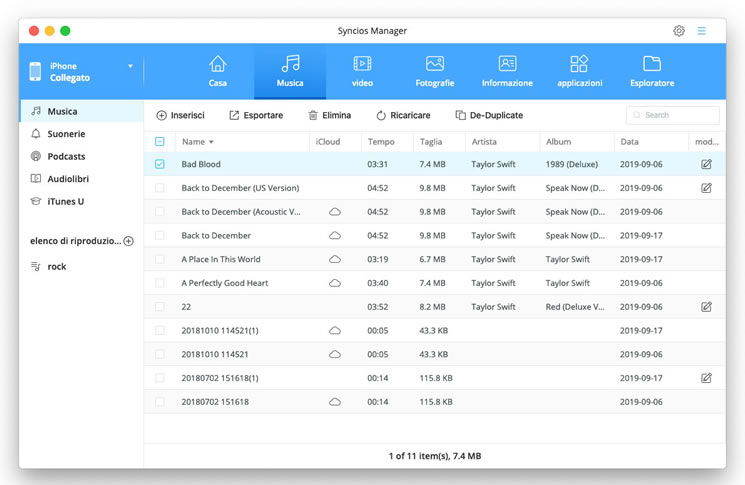Check A Perfectly Good Heart checkbox

[x=160, y=283]
